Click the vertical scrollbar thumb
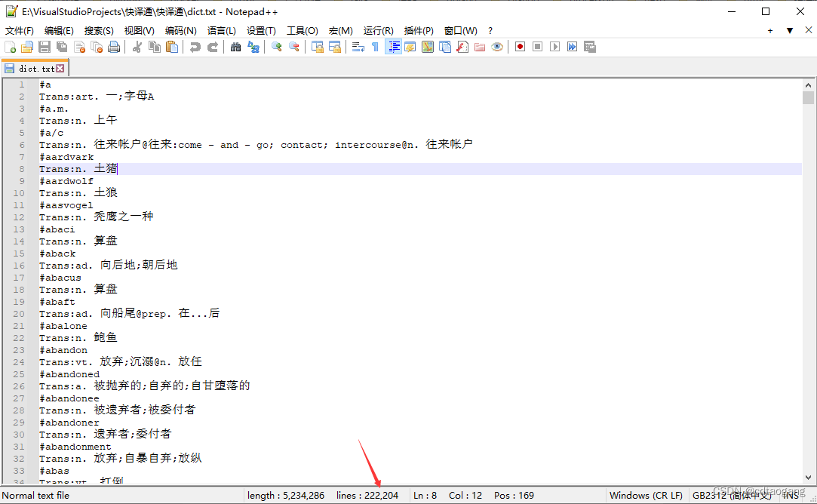Screen dimensions: 817x504 coord(808,98)
